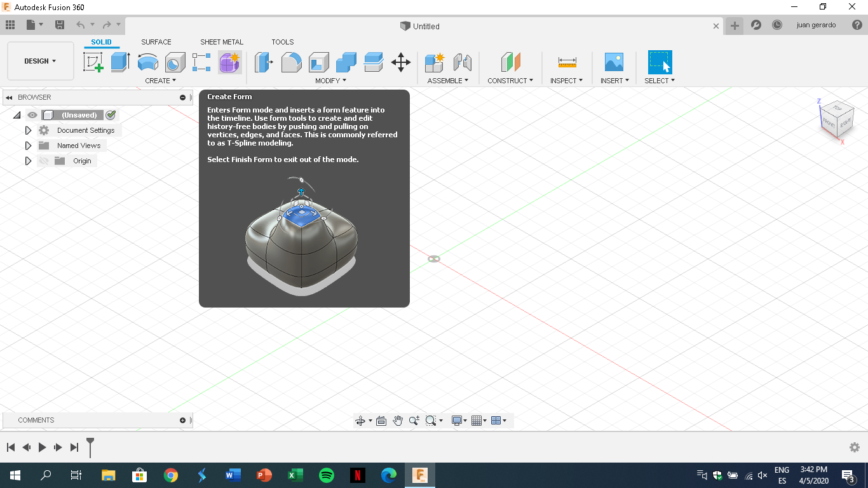
Task: Activate the Zoom tool in navigation bar
Action: click(414, 420)
